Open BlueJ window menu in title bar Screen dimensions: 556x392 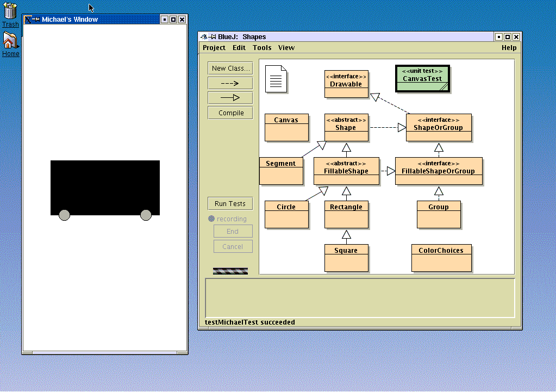click(204, 37)
